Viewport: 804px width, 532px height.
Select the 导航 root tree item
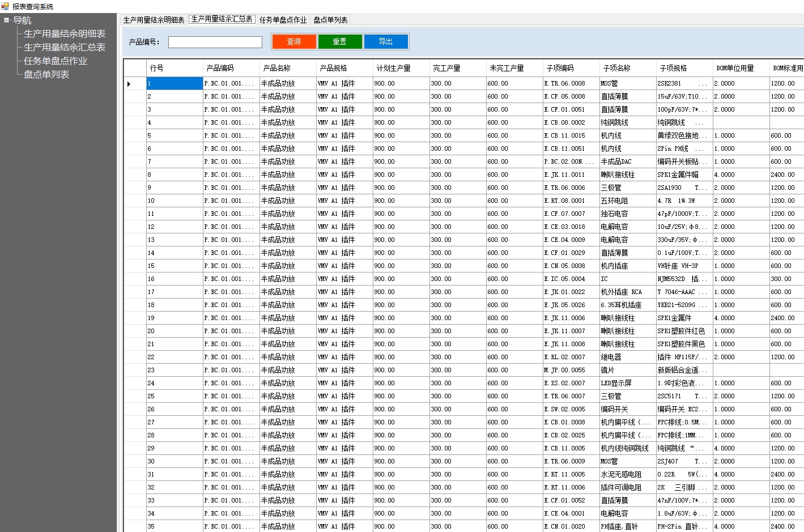coord(22,20)
